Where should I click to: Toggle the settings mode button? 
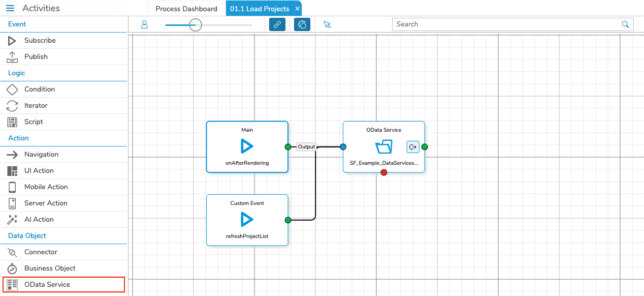[302, 24]
